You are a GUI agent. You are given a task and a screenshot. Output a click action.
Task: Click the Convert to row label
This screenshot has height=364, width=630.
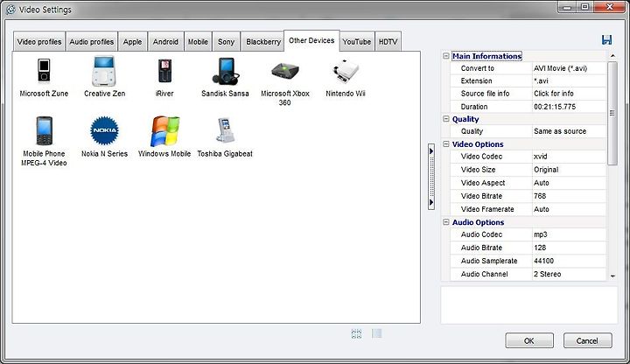coord(478,68)
